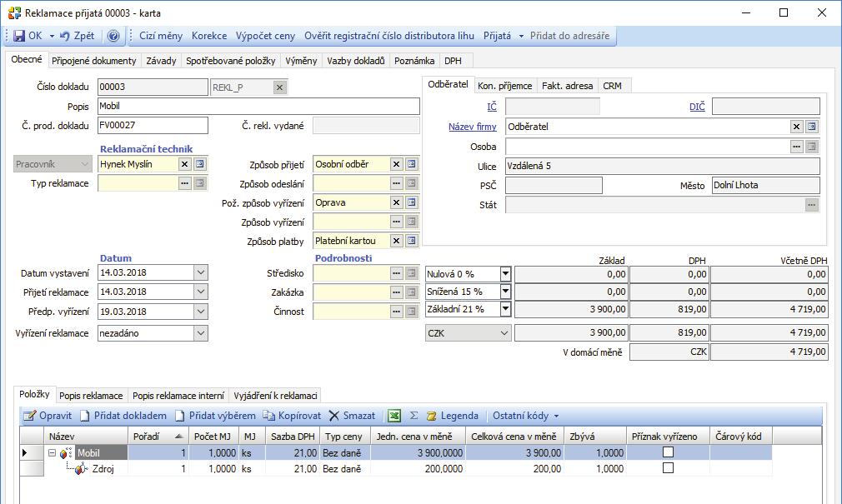
Task: Clear the Oprava value with X
Action: (x=396, y=203)
